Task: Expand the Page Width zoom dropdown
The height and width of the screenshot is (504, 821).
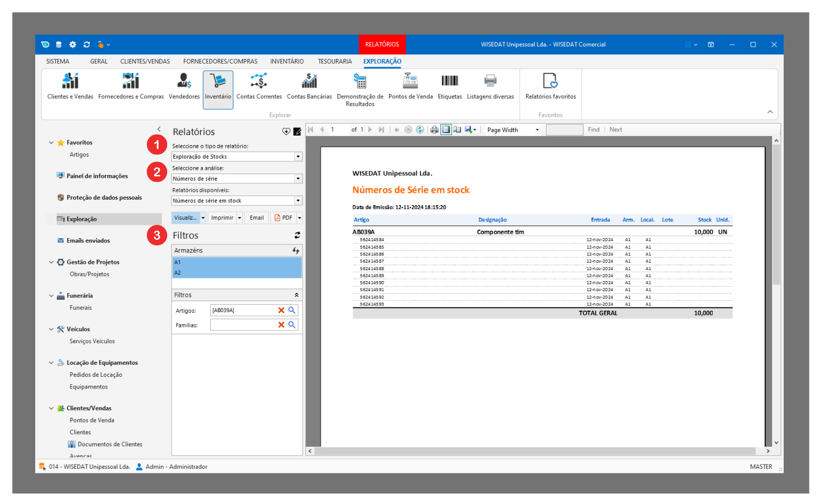Action: pyautogui.click(x=537, y=130)
